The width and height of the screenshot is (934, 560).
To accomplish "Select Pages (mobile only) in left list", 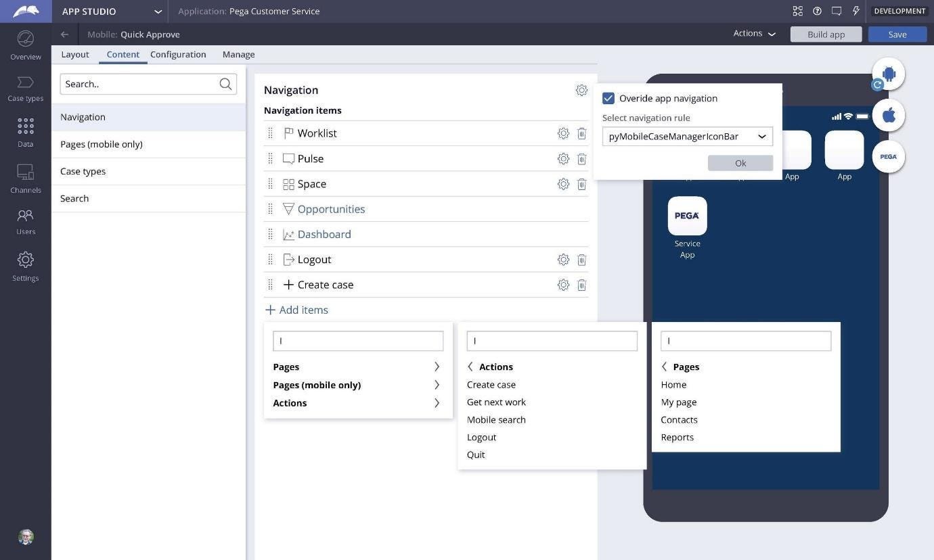I will click(149, 144).
